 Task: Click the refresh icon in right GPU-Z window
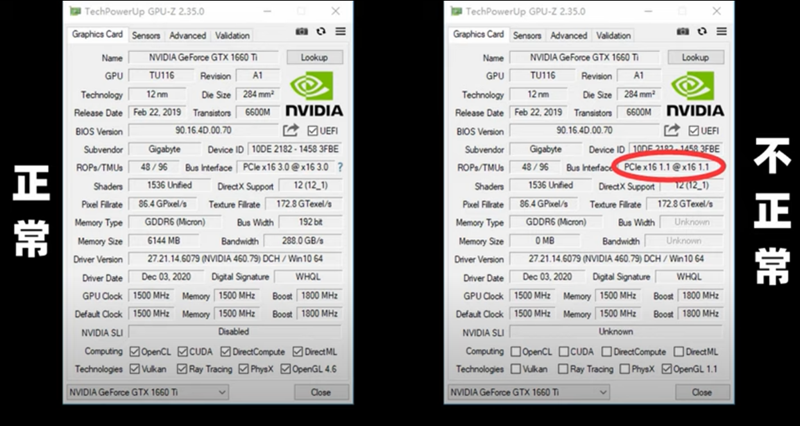point(702,32)
